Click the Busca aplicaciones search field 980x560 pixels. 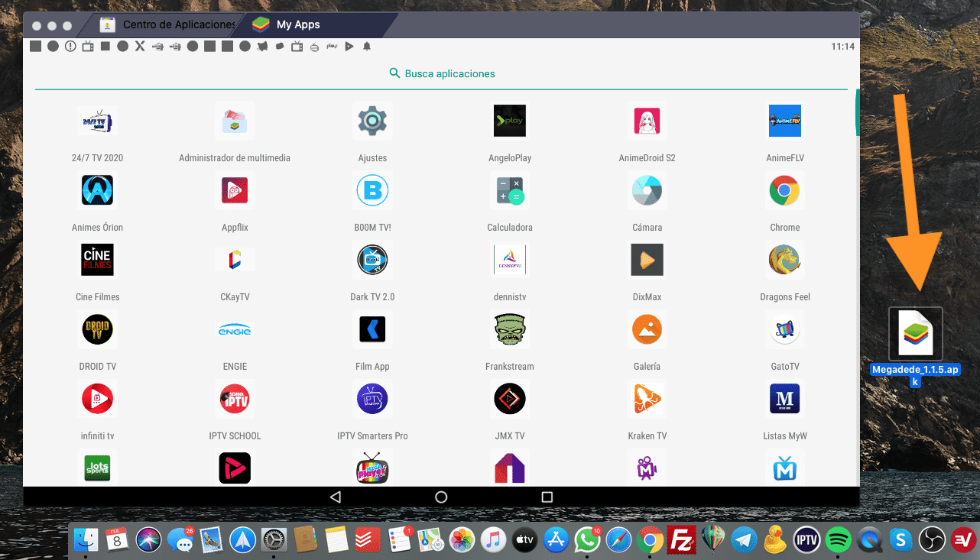coord(442,74)
